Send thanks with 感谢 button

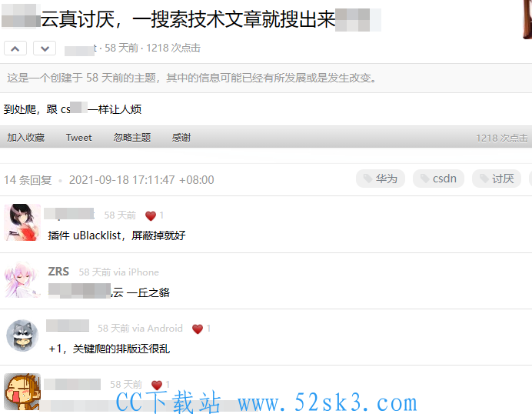click(x=181, y=138)
